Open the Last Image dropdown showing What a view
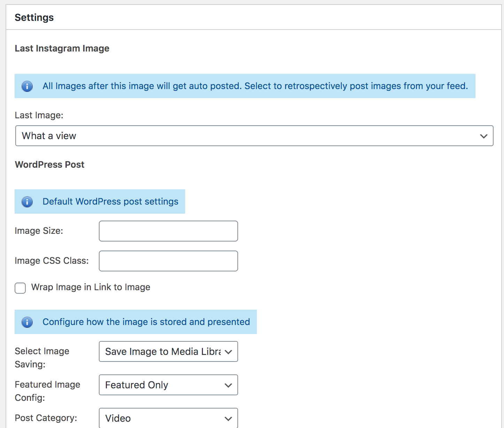 click(x=254, y=136)
